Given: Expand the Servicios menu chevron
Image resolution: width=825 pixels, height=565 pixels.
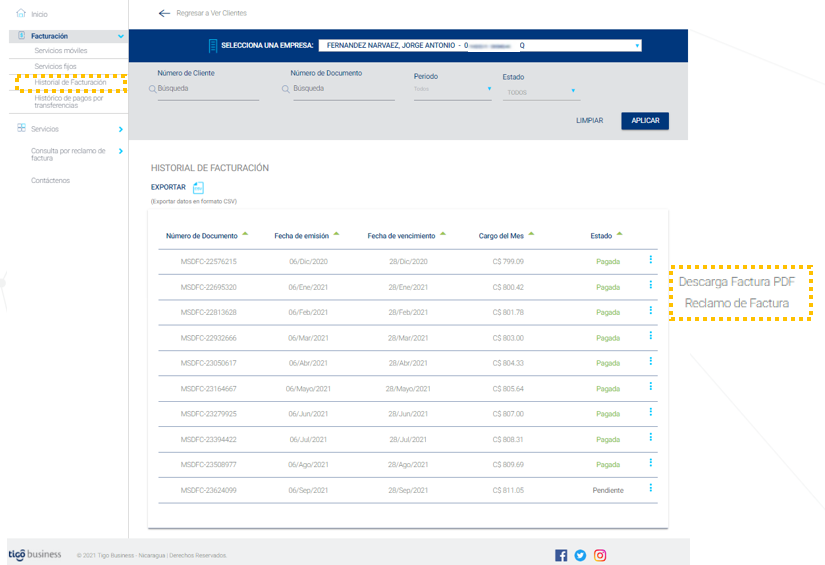Looking at the screenshot, I should pyautogui.click(x=121, y=129).
